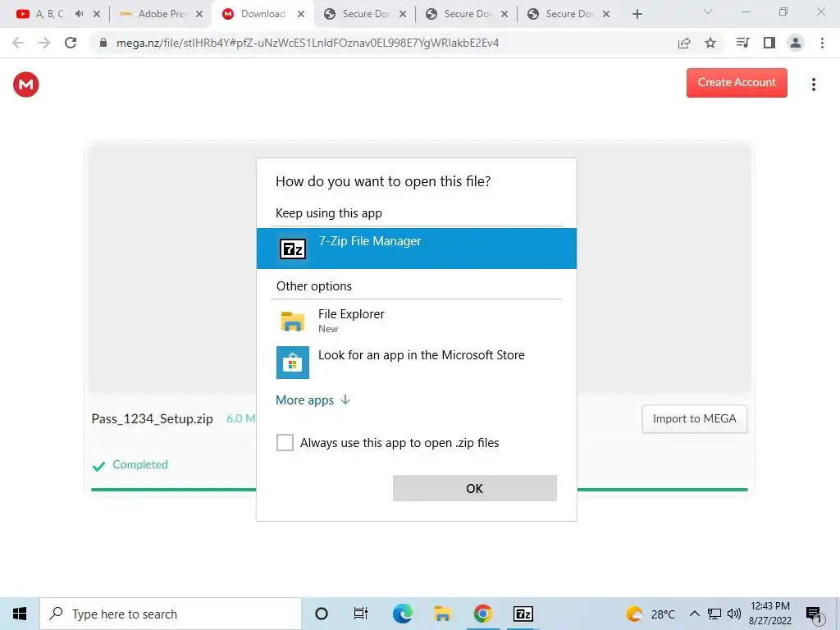This screenshot has height=630, width=840.
Task: Open the Windows Start menu
Action: 20,614
